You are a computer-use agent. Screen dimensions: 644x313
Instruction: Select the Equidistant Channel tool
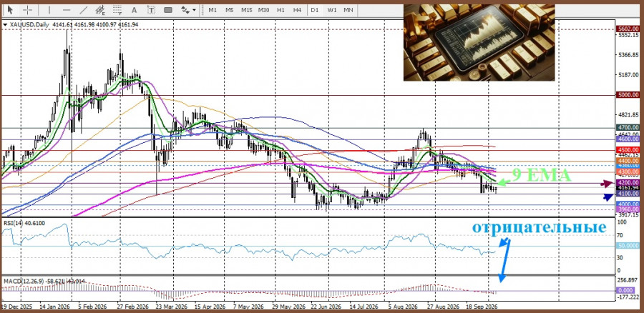[99, 10]
